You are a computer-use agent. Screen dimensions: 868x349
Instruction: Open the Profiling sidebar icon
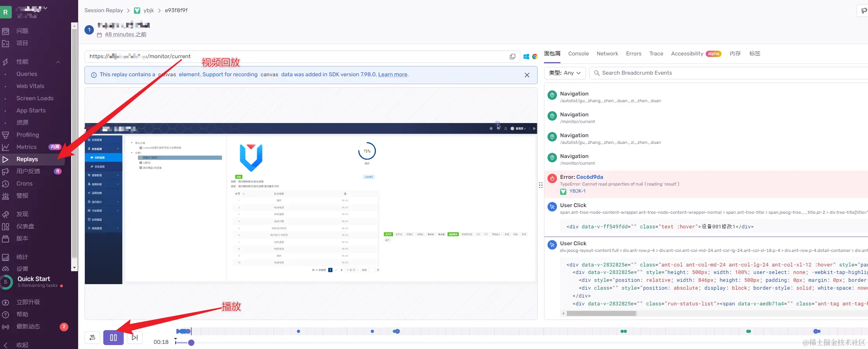[5, 135]
